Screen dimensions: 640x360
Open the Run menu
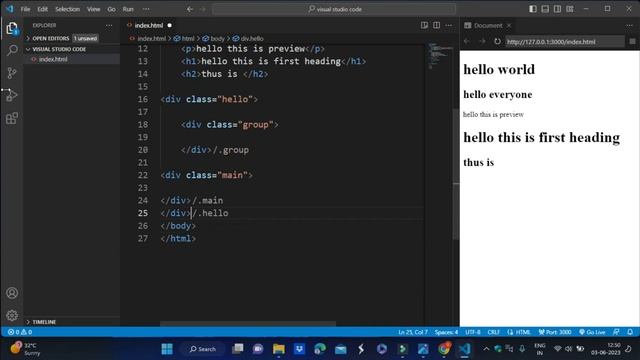click(x=128, y=9)
